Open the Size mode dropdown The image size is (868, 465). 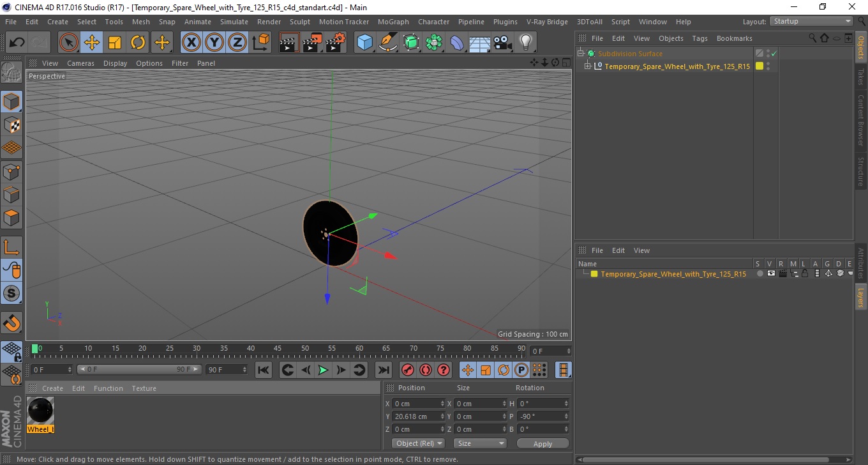[480, 443]
